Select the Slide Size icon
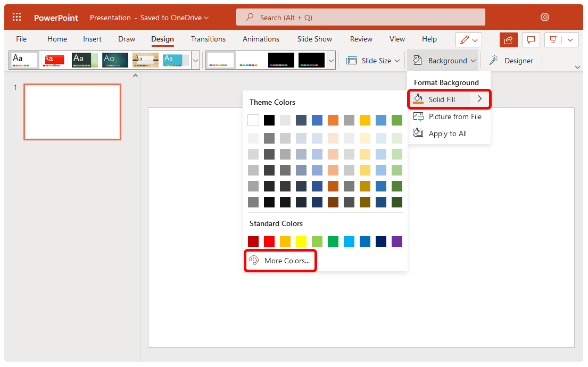 352,60
